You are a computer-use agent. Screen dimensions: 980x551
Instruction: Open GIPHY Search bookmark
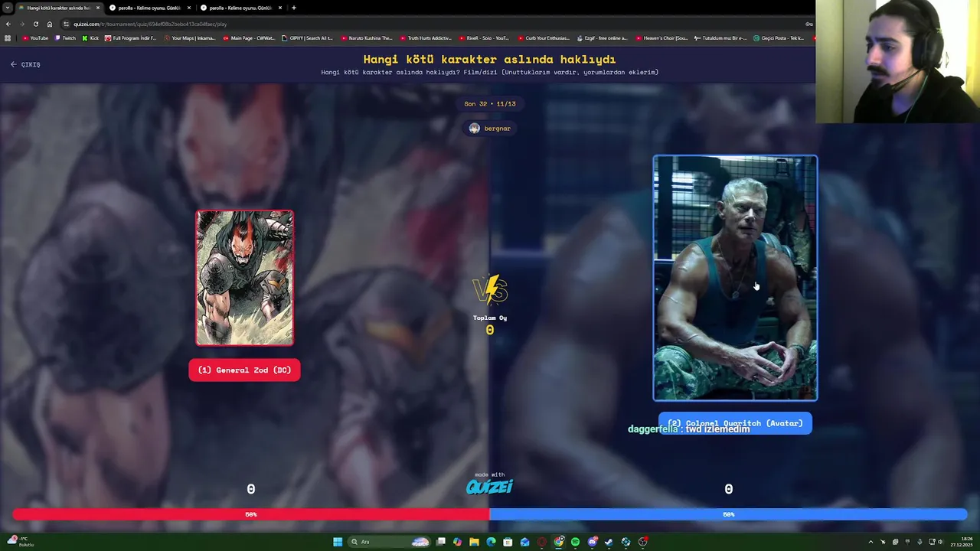[307, 37]
